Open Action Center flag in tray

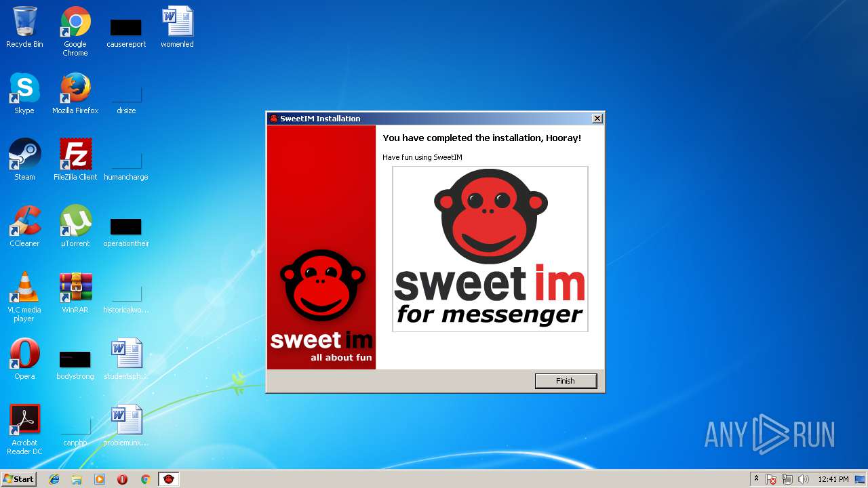[x=772, y=479]
